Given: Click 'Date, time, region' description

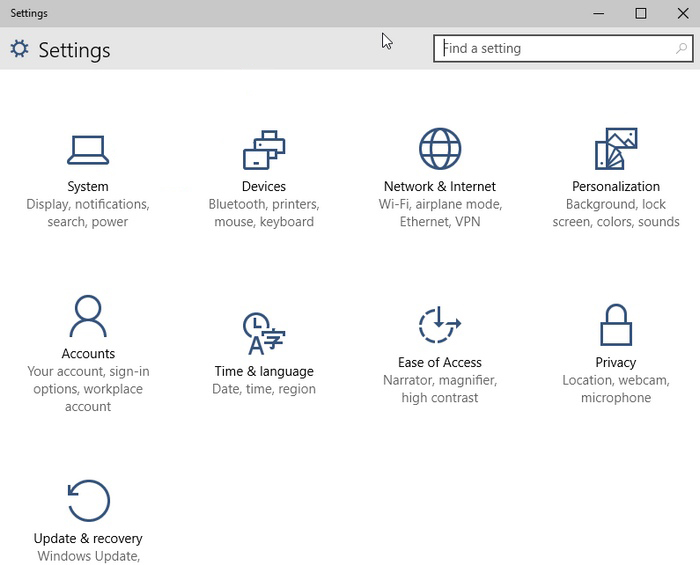Looking at the screenshot, I should pos(264,389).
